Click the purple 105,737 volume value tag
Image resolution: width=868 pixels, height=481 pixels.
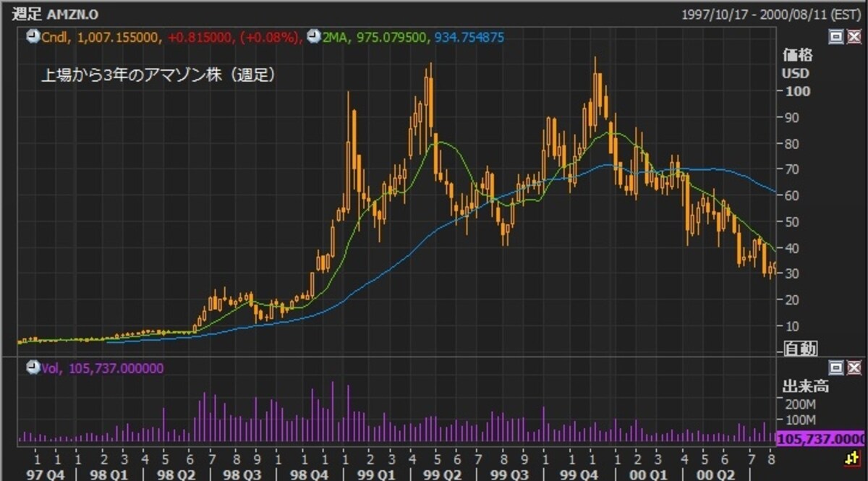(820, 439)
